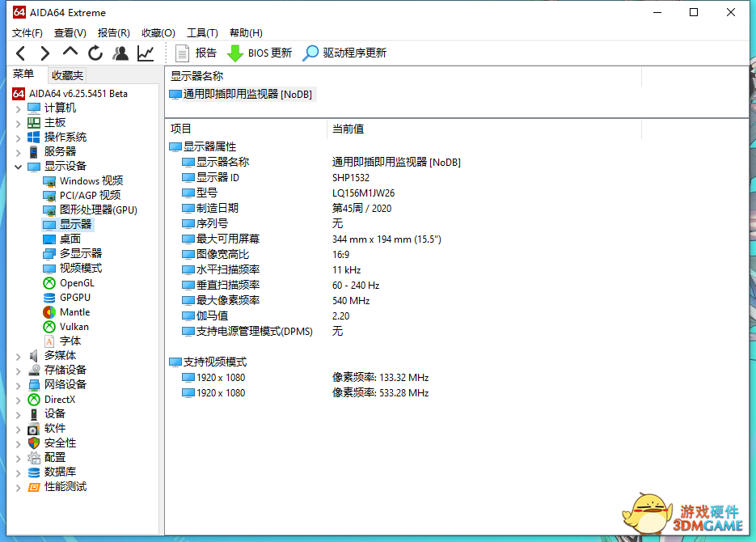Click the 多媒体 speaker icon
Image resolution: width=756 pixels, height=542 pixels.
[34, 356]
